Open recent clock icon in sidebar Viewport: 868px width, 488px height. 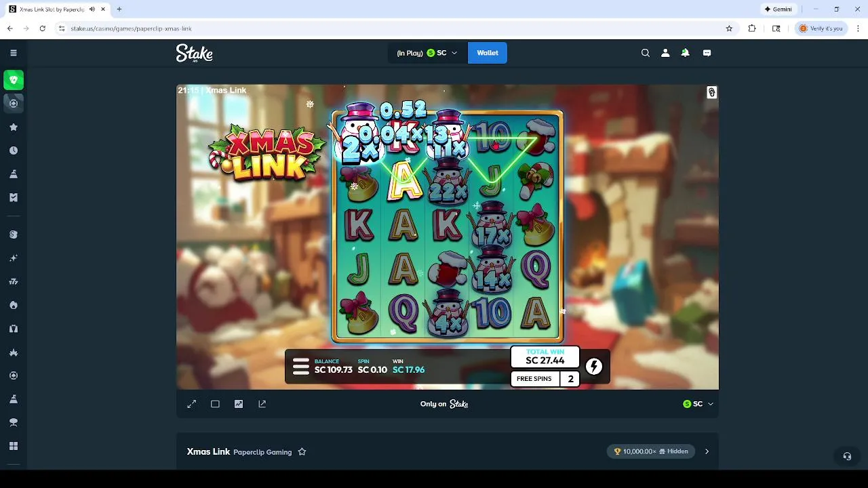point(14,150)
